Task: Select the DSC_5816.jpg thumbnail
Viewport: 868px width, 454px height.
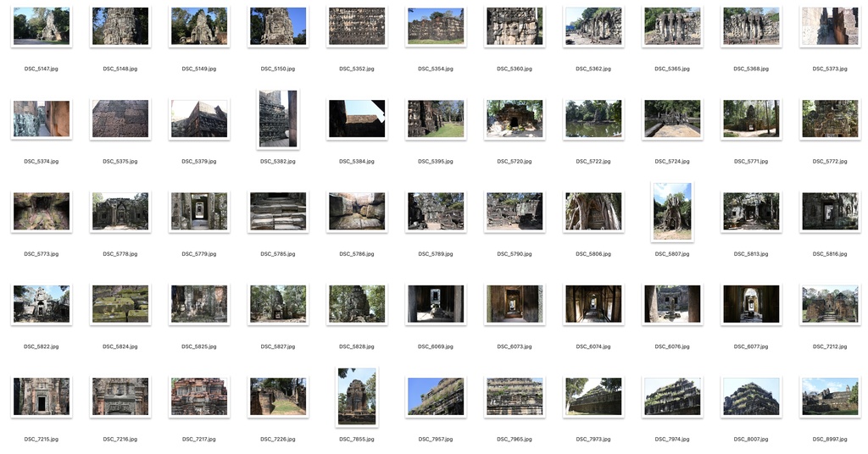Action: 830,211
